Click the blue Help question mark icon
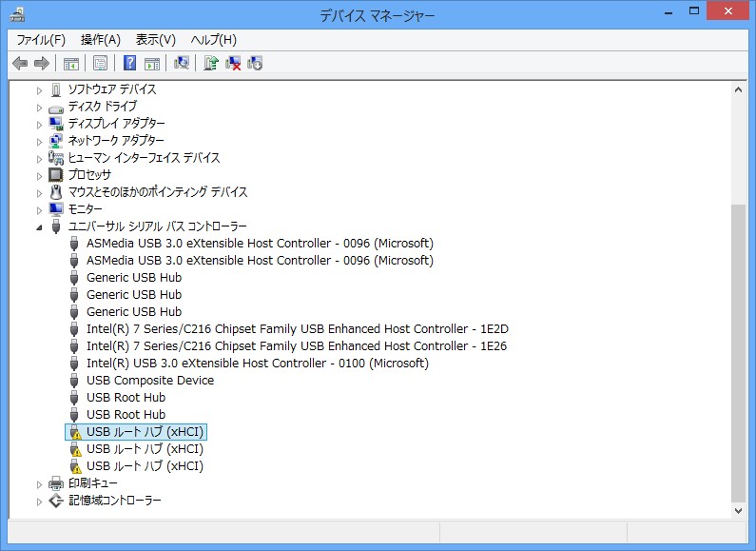Image resolution: width=756 pixels, height=551 pixels. 130,63
